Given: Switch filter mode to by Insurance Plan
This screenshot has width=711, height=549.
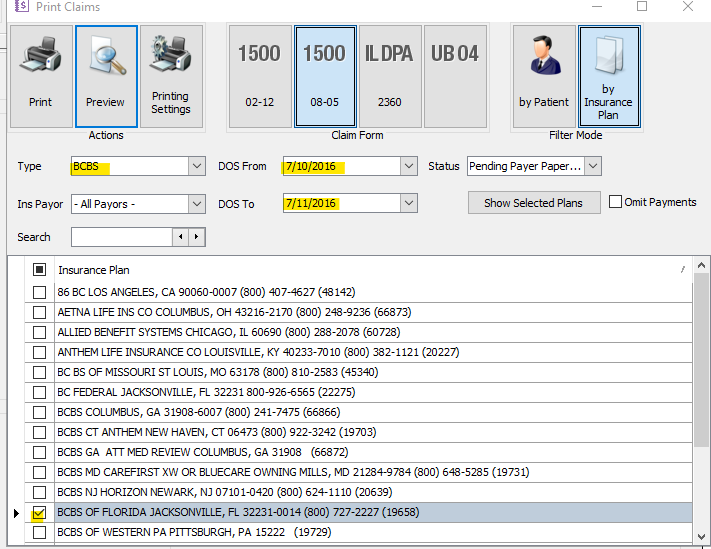Looking at the screenshot, I should [609, 76].
